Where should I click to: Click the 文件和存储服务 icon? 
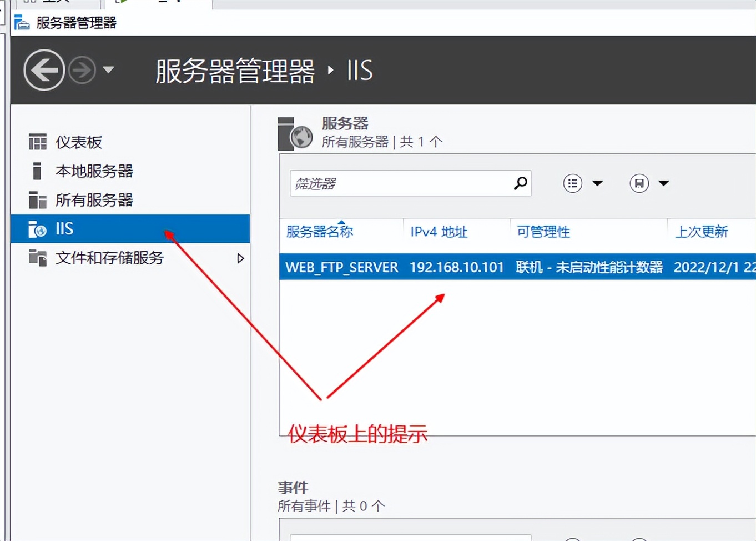37,258
